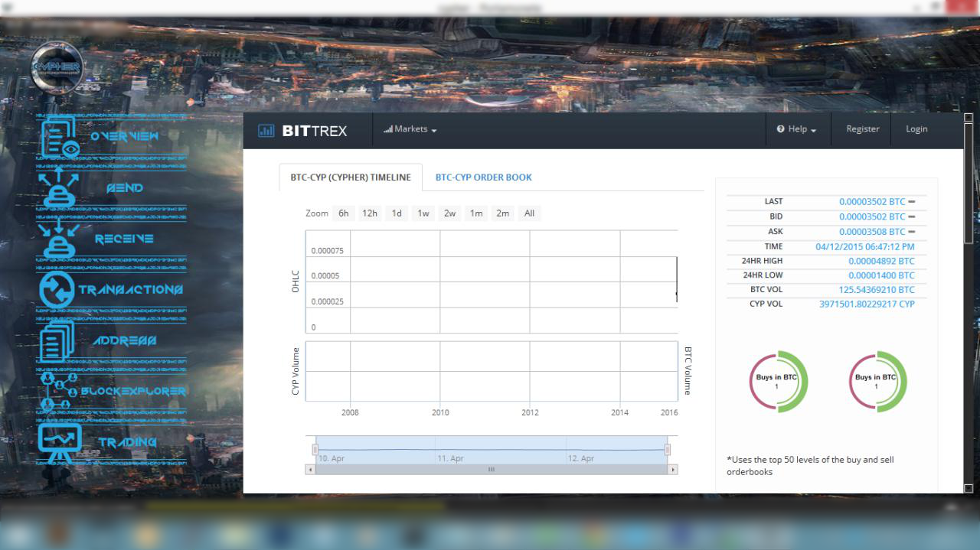Switch to BTC-CYP (CYPHER) TIMELINE tab
The height and width of the screenshot is (550, 980).
pos(351,177)
